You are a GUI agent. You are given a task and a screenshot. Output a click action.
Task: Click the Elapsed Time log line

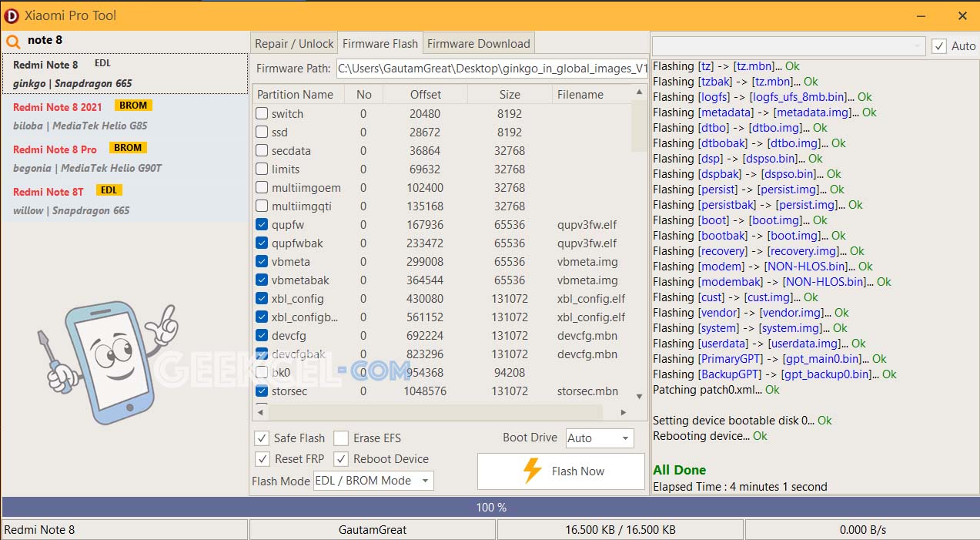click(x=740, y=487)
